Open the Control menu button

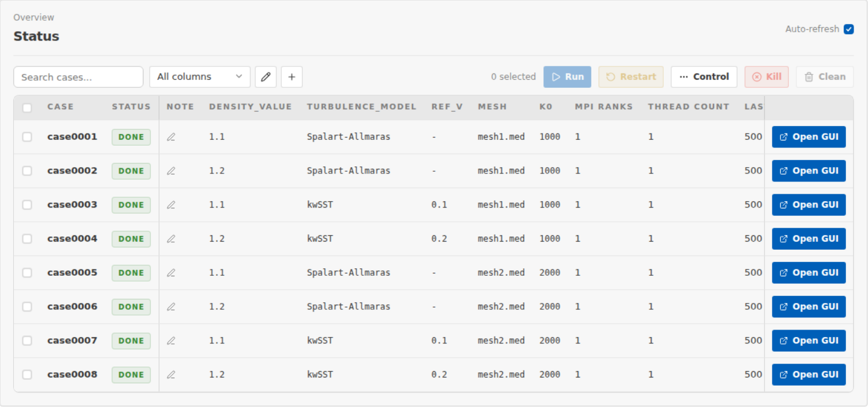[704, 77]
